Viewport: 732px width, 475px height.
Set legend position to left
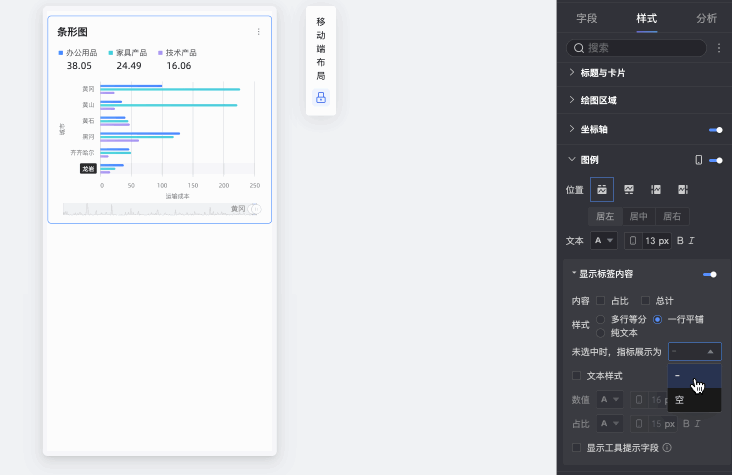[x=656, y=190]
